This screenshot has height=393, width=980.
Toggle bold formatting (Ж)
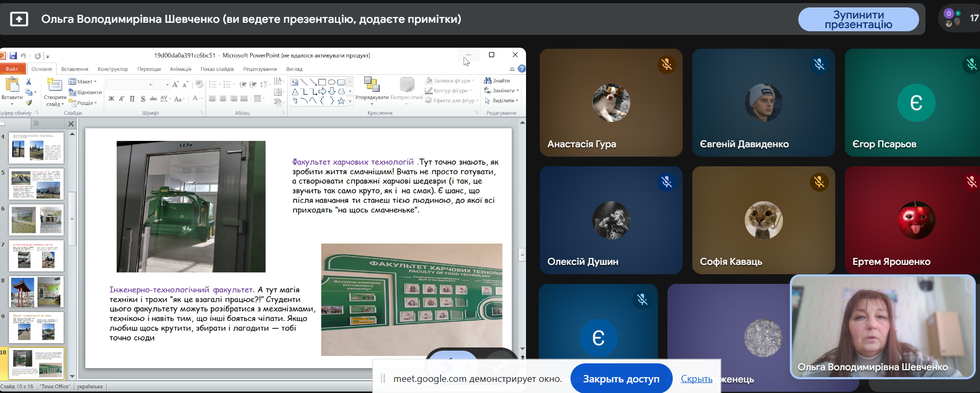(x=111, y=99)
